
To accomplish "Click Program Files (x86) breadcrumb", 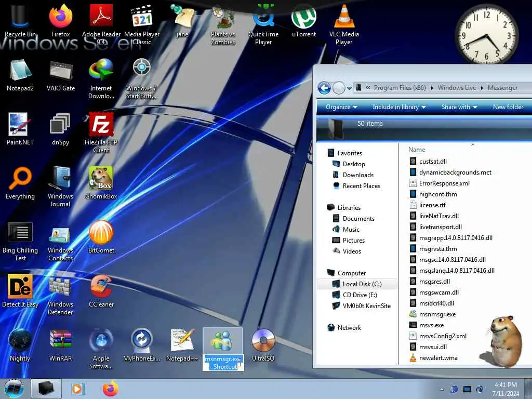I will (400, 88).
